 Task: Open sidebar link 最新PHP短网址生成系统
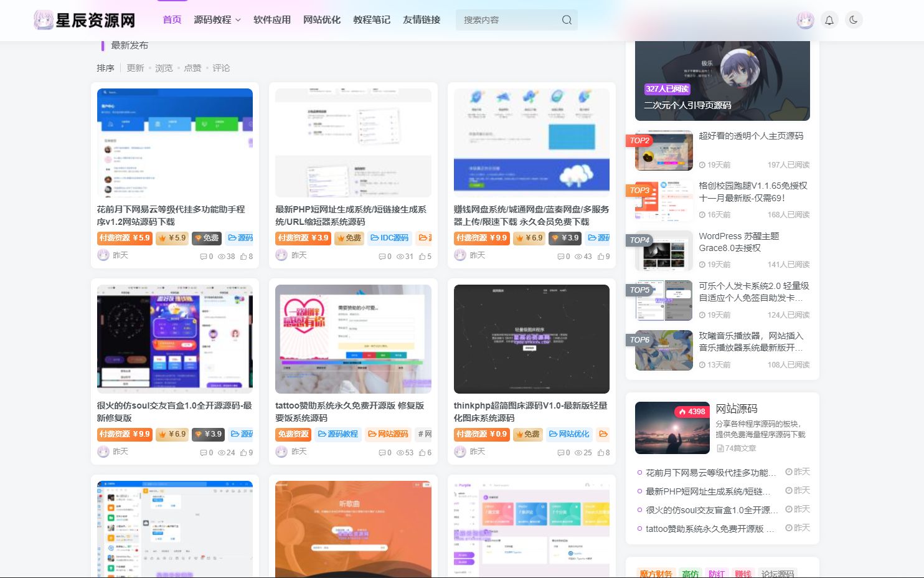pos(708,491)
